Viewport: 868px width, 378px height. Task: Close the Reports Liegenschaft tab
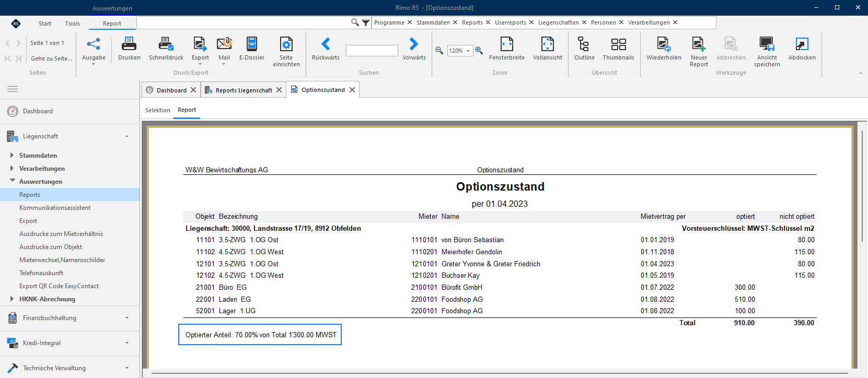click(279, 90)
